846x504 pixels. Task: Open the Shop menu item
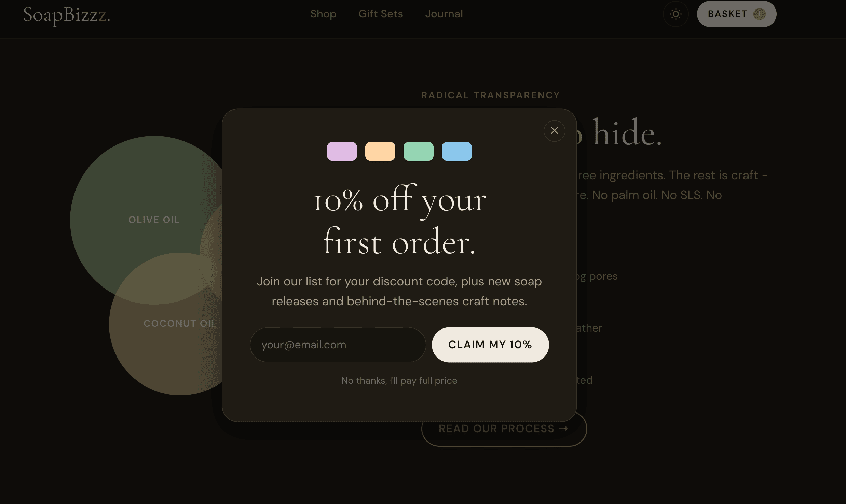323,14
